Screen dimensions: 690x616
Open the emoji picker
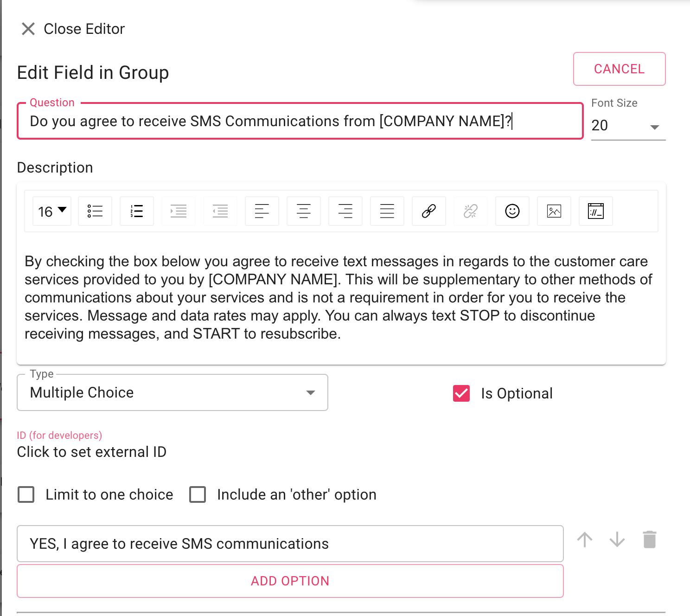(512, 211)
